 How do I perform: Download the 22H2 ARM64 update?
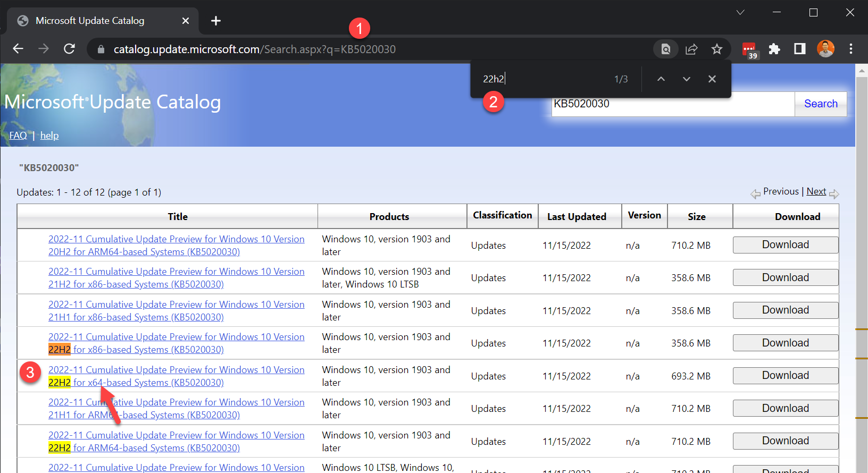click(786, 441)
